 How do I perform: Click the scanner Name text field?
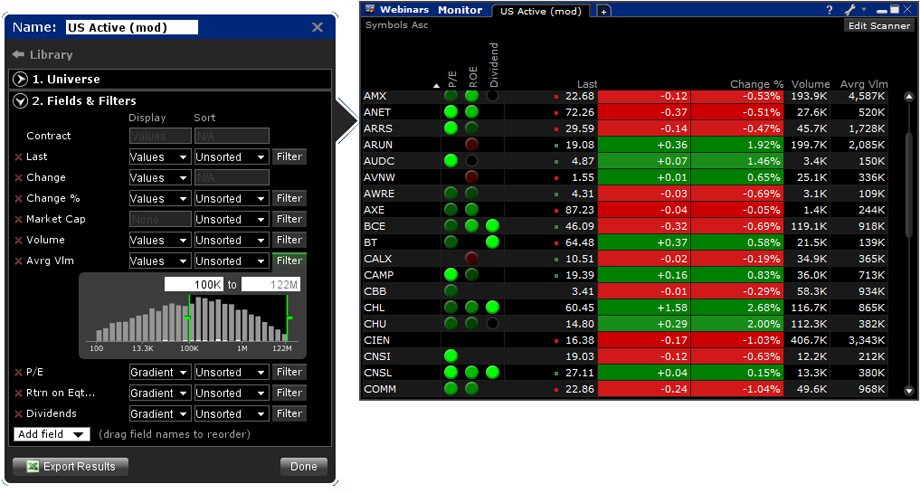click(x=132, y=28)
